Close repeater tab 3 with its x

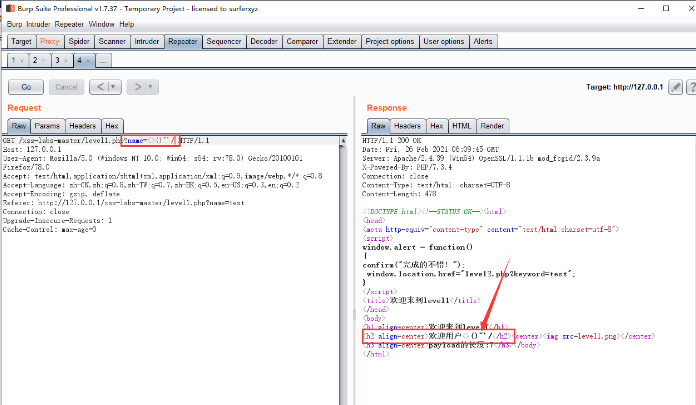pos(66,61)
